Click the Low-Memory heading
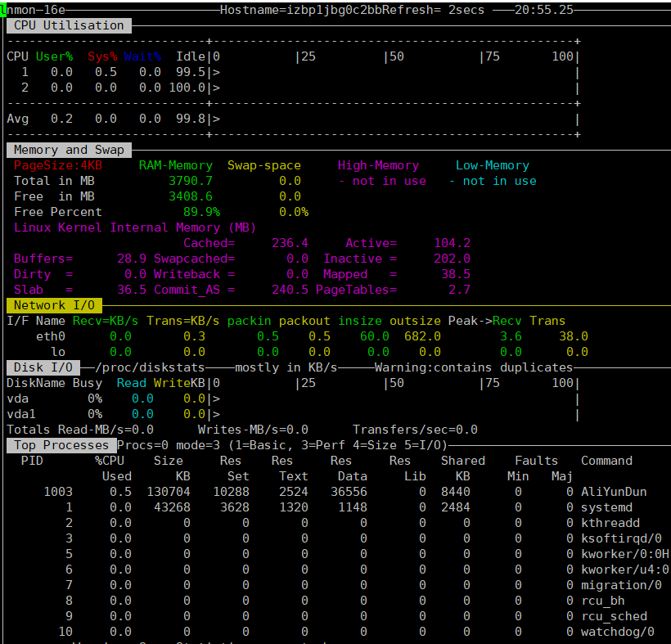671x644 pixels. tap(493, 165)
